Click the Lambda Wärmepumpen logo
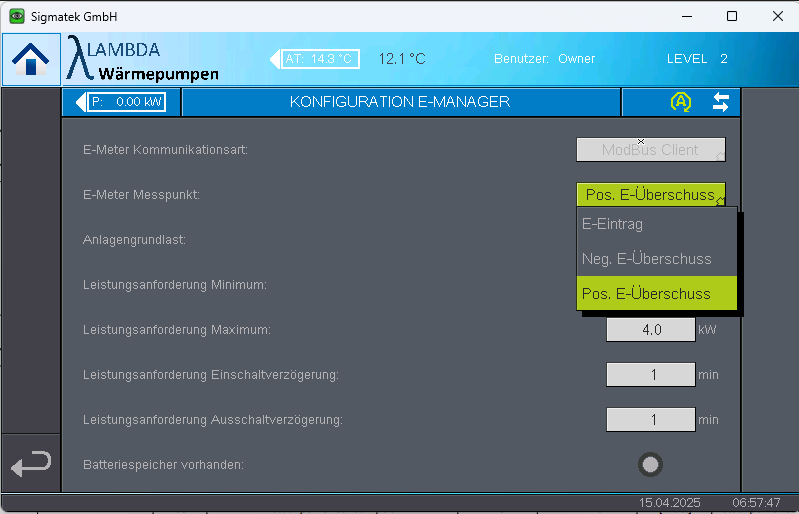This screenshot has width=799, height=514. [x=143, y=59]
